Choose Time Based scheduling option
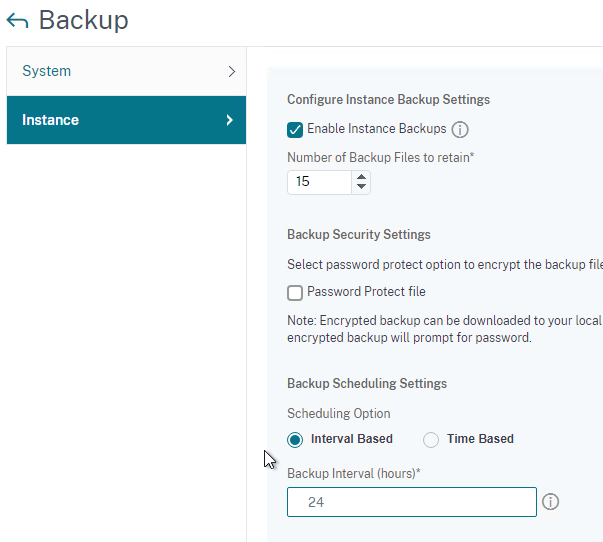Screen dimensions: 603x542 [x=431, y=440]
